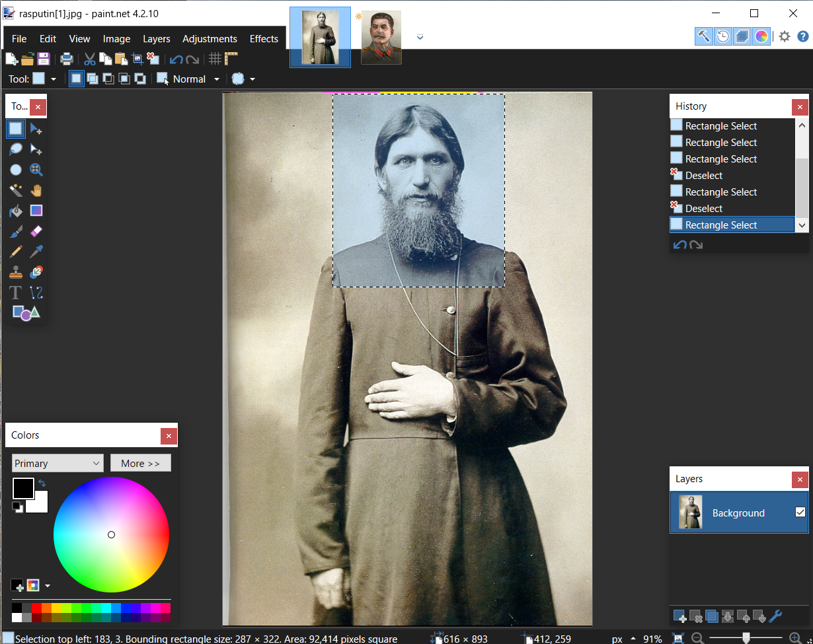This screenshot has width=813, height=644.
Task: Open the File menu
Action: pyautogui.click(x=19, y=39)
